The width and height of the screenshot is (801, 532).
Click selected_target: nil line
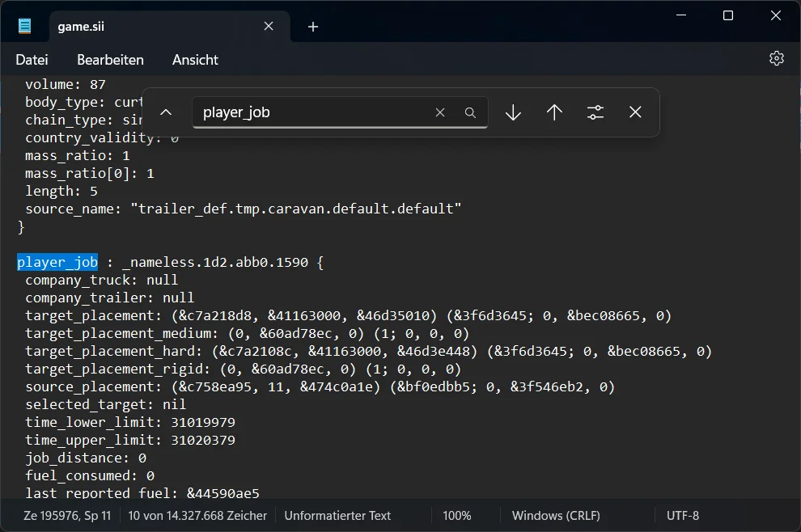point(106,405)
